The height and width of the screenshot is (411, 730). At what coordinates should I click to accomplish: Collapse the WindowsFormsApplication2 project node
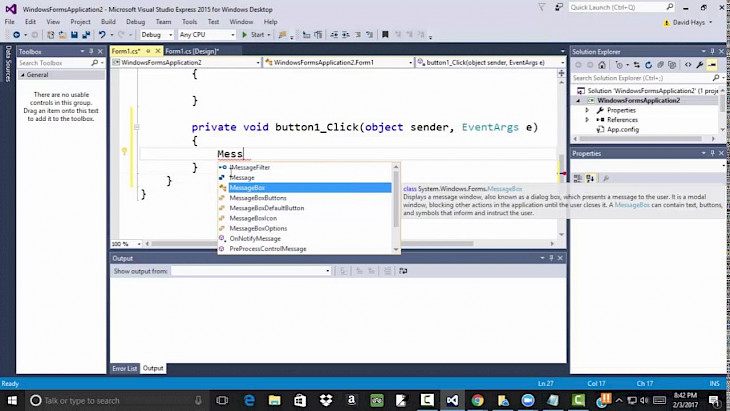579,101
